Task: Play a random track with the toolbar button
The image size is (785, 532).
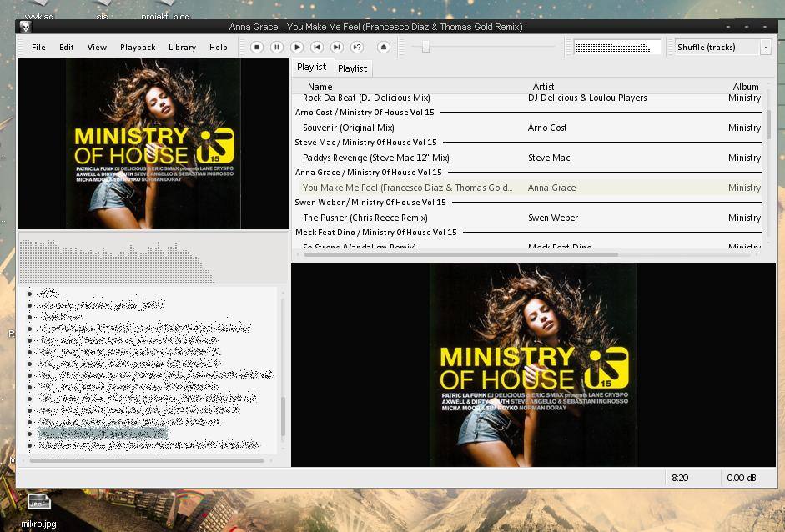Action: [x=357, y=48]
